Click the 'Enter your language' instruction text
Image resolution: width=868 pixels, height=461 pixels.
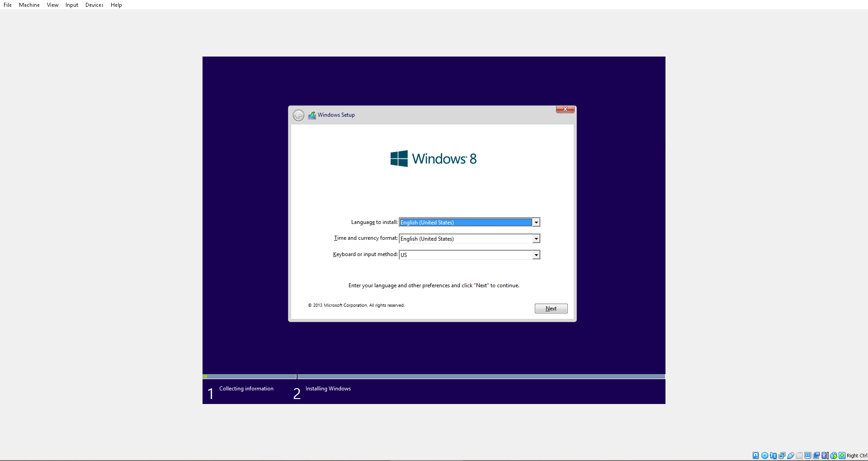coord(434,285)
